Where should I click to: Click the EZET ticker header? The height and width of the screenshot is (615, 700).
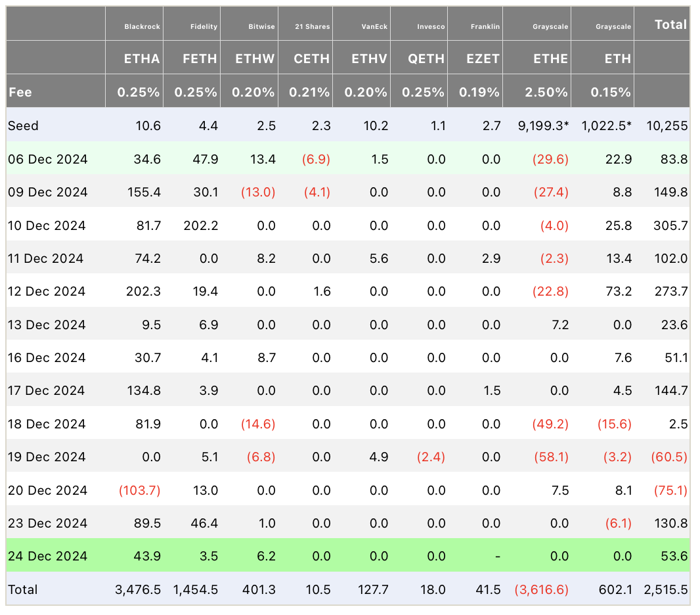pos(483,59)
